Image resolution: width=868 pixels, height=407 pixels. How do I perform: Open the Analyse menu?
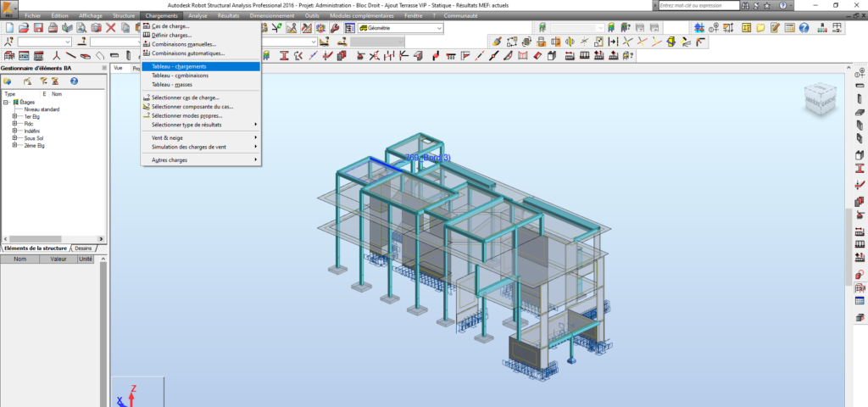click(198, 16)
